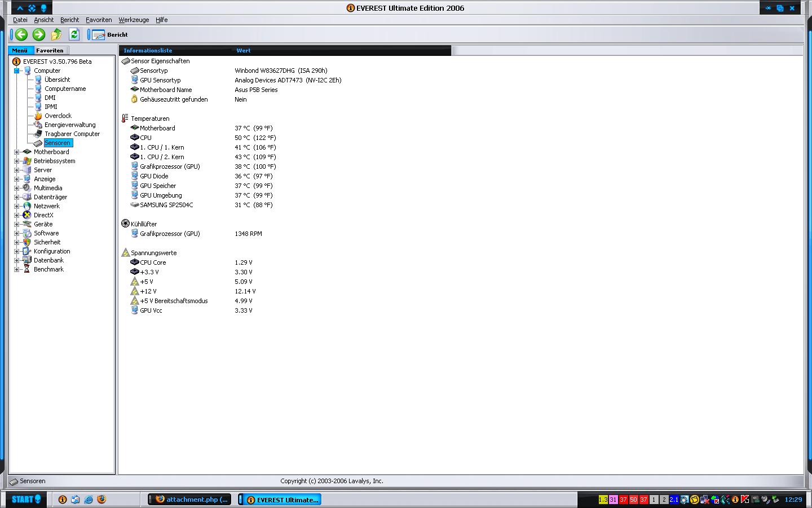This screenshot has width=812, height=508.
Task: Select the Sensoren tree item
Action: coord(58,143)
